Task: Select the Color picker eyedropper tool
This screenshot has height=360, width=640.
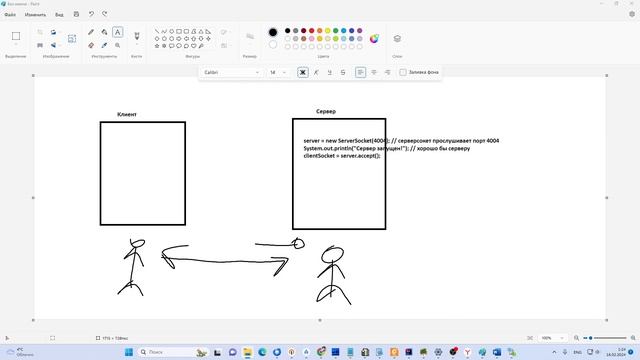Action: point(104,45)
